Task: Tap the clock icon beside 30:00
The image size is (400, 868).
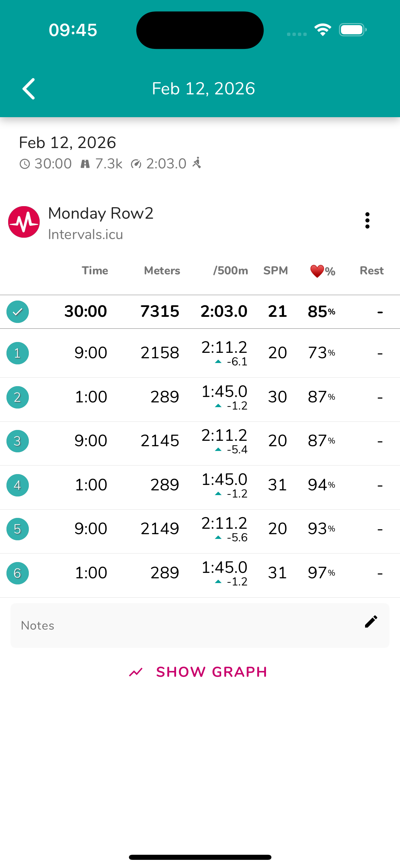Action: pyautogui.click(x=24, y=164)
